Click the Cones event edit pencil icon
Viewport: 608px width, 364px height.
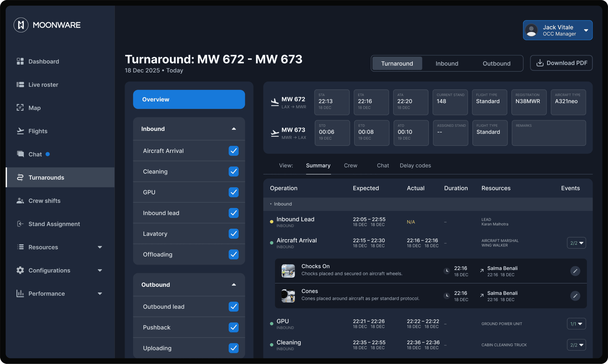[575, 296]
